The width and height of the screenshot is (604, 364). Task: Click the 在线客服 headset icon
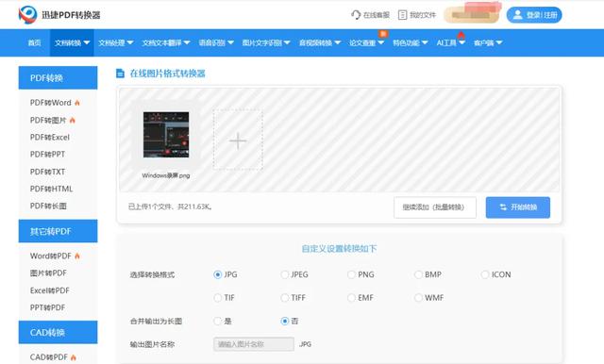click(356, 15)
